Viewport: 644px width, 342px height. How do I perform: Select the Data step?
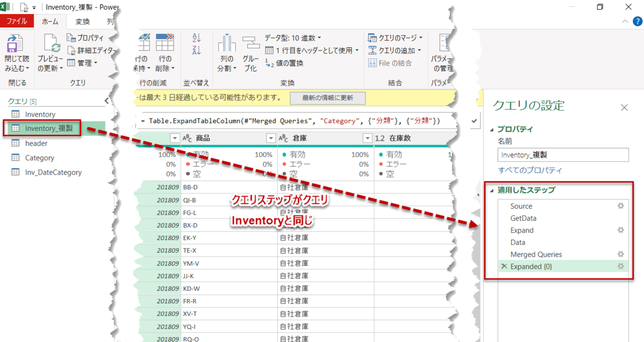pyautogui.click(x=518, y=243)
